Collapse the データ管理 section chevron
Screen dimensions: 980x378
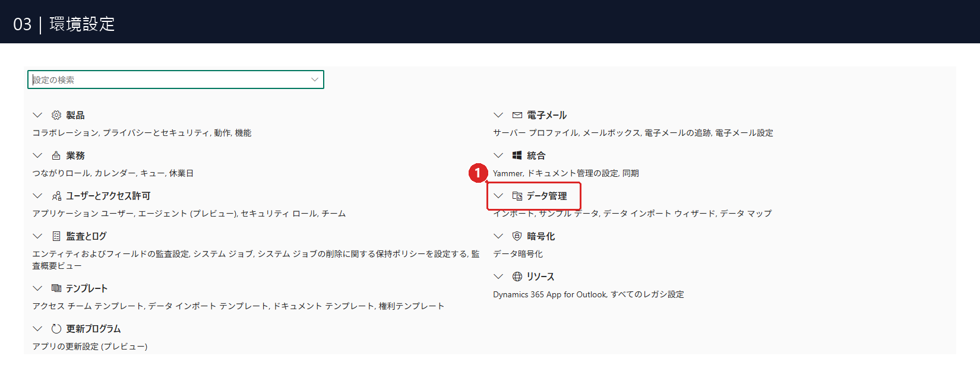pyautogui.click(x=498, y=196)
